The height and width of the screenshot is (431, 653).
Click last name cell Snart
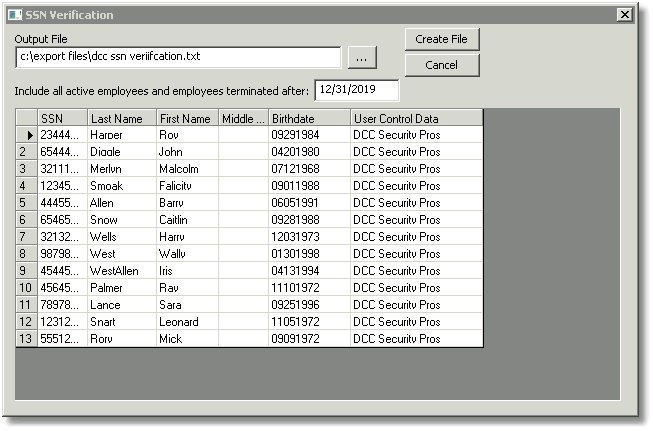tap(122, 322)
